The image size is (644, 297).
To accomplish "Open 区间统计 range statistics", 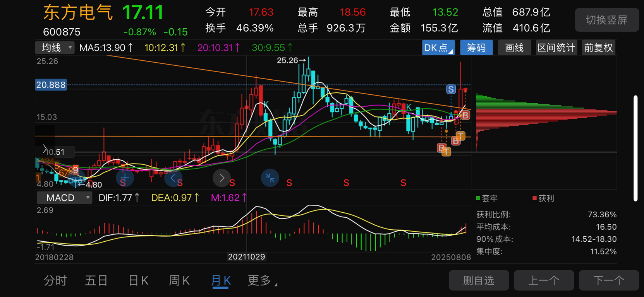I will coord(556,48).
